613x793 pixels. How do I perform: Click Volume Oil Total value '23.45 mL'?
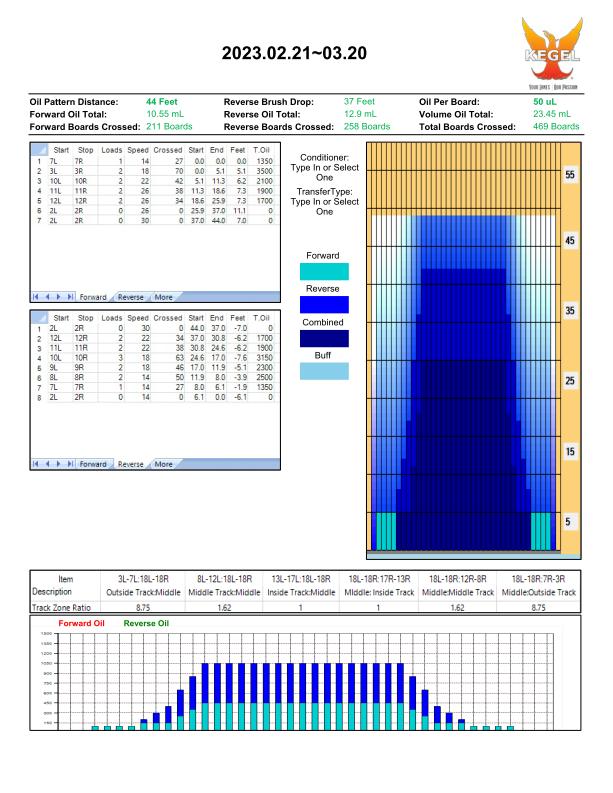coord(552,114)
